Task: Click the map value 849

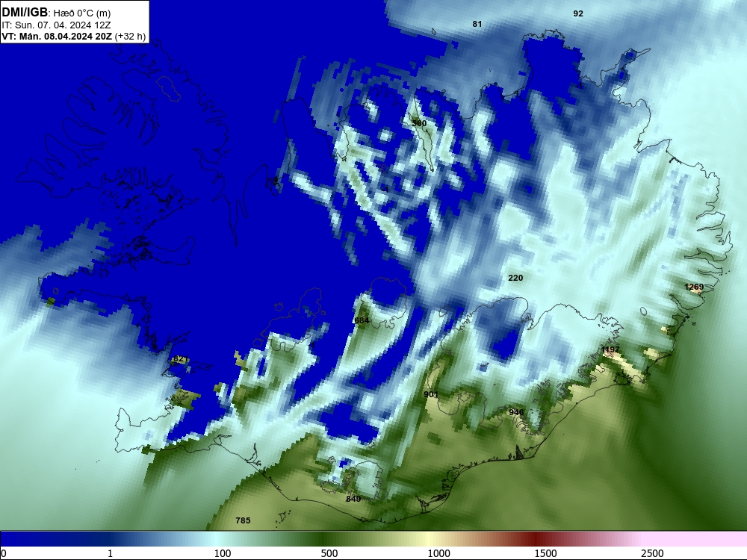Action: [x=353, y=499]
